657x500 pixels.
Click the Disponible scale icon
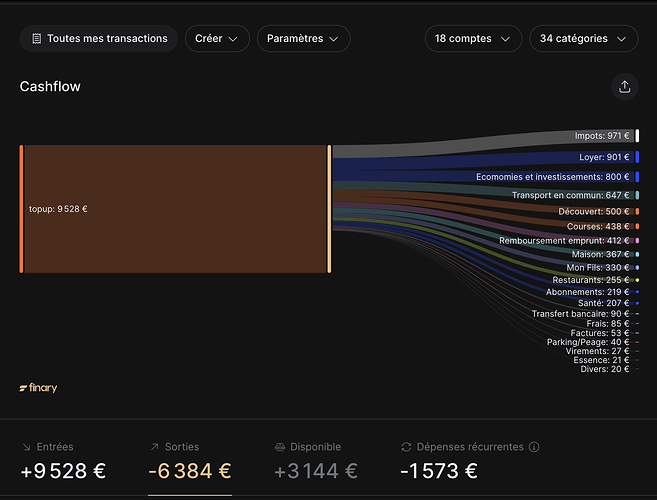pyautogui.click(x=280, y=447)
